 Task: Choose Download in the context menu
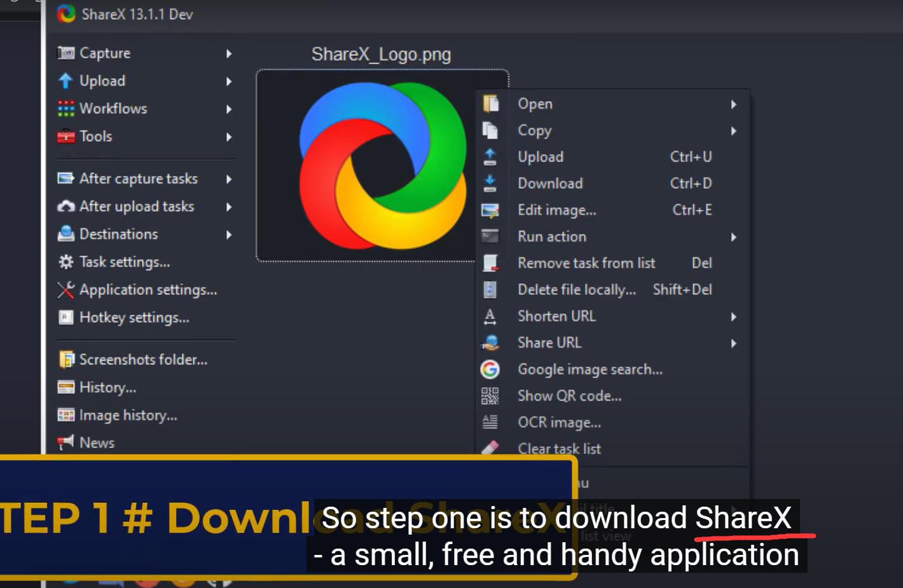point(613,183)
